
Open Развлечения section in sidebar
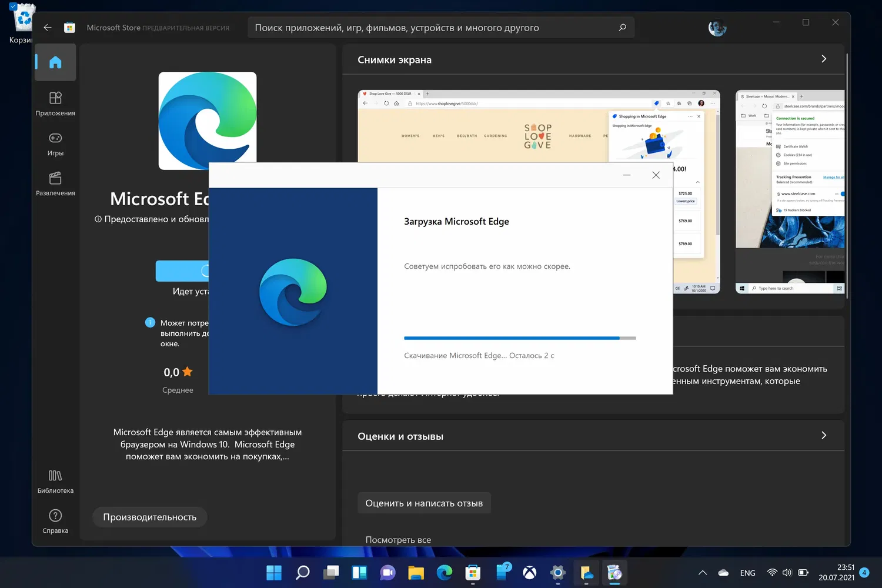55,183
